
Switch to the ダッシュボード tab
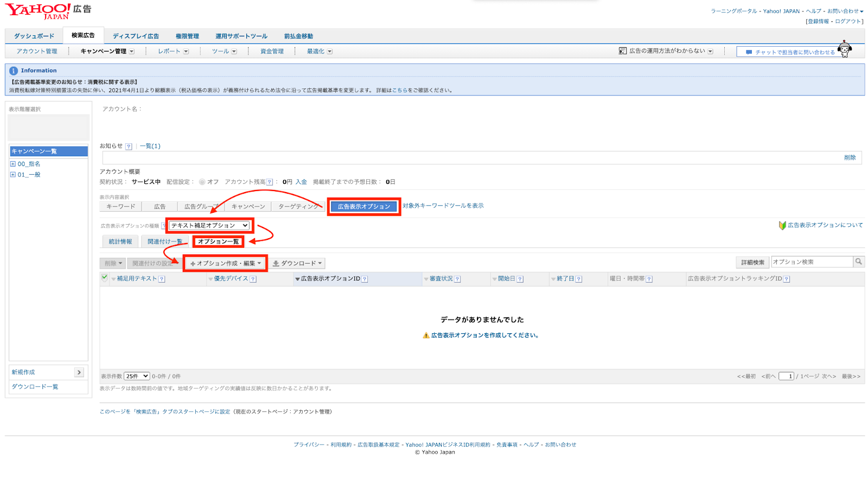pos(34,36)
